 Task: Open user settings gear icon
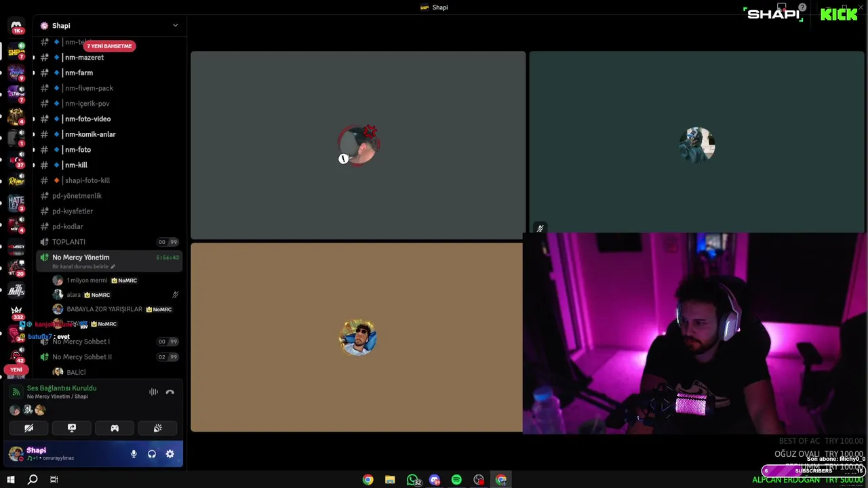tap(170, 454)
